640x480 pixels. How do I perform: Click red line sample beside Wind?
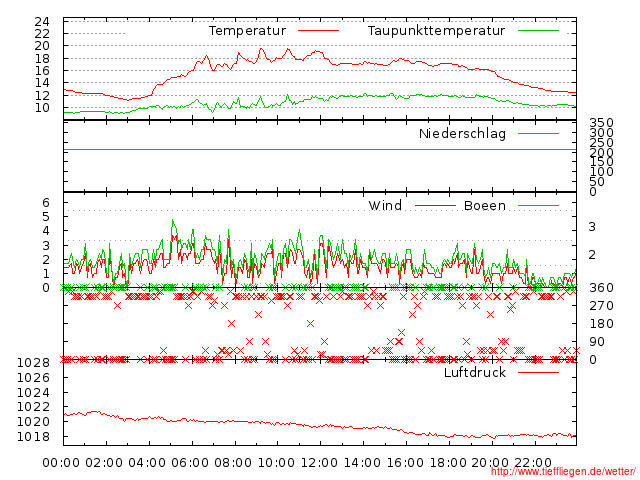(435, 206)
